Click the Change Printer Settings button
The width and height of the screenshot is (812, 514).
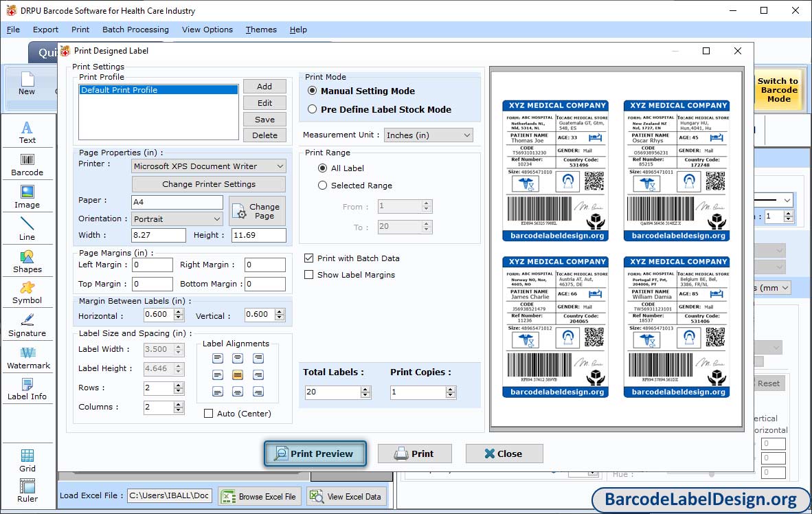coord(209,184)
